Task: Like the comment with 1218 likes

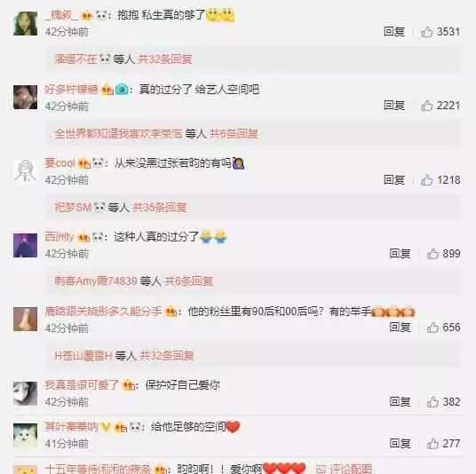Action: coord(427,180)
